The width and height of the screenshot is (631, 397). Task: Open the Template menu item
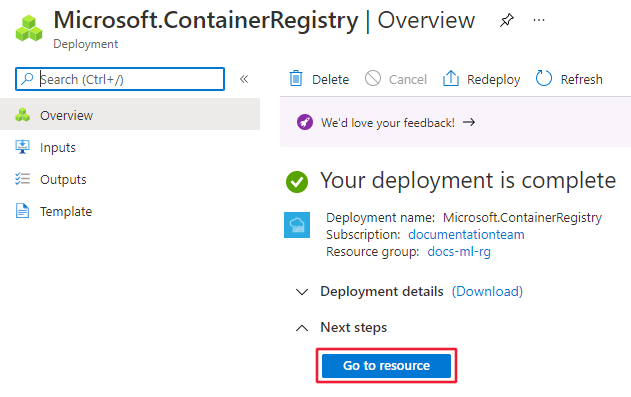point(130,211)
